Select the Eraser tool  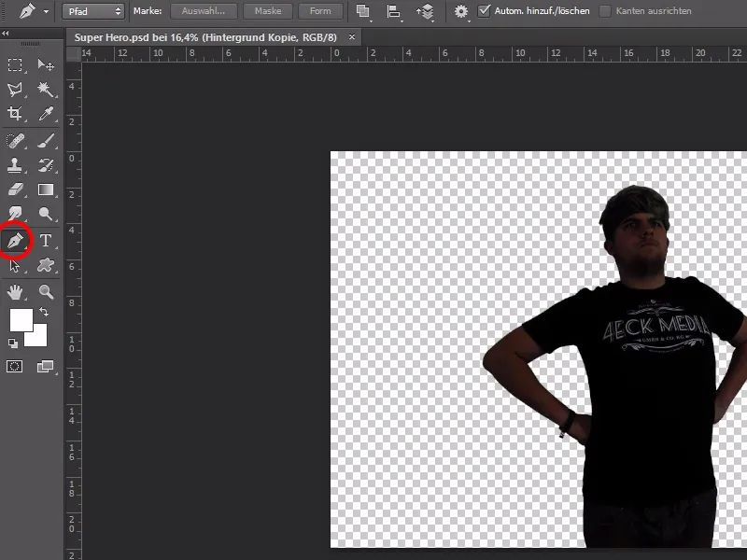[15, 189]
